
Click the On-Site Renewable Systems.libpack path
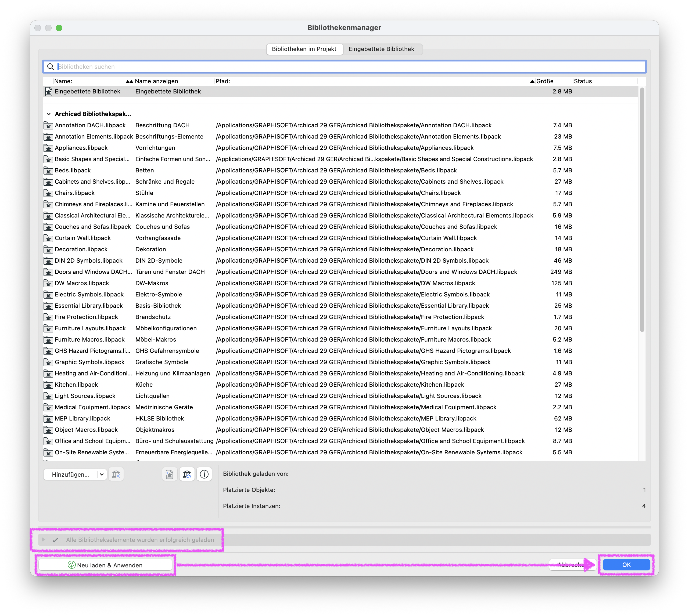(x=369, y=452)
